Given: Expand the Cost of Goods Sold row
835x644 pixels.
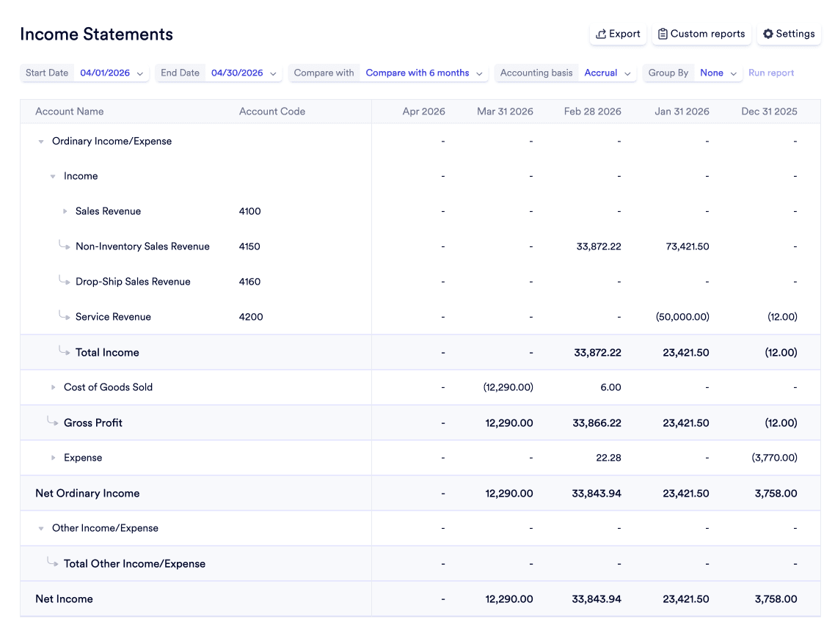Looking at the screenshot, I should click(x=53, y=388).
